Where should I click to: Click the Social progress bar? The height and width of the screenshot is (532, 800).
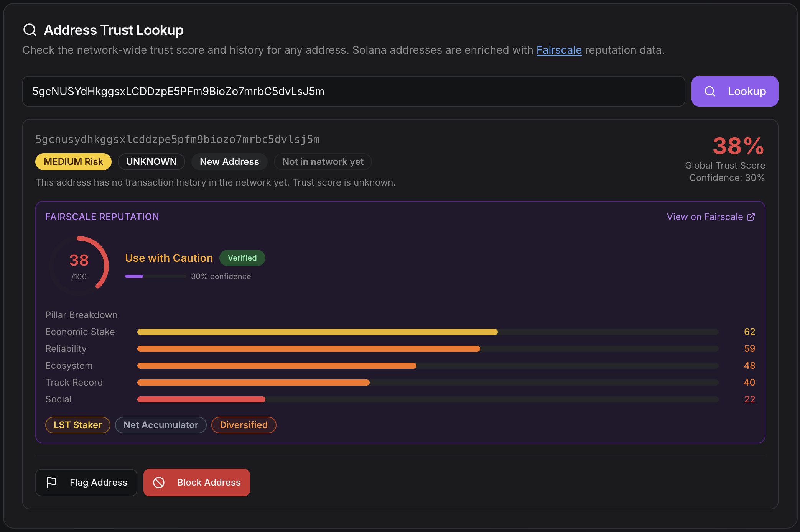428,399
